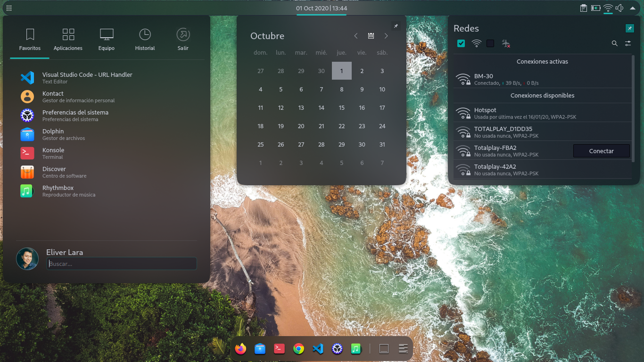Click the battery icon in the system tray

pyautogui.click(x=596, y=8)
